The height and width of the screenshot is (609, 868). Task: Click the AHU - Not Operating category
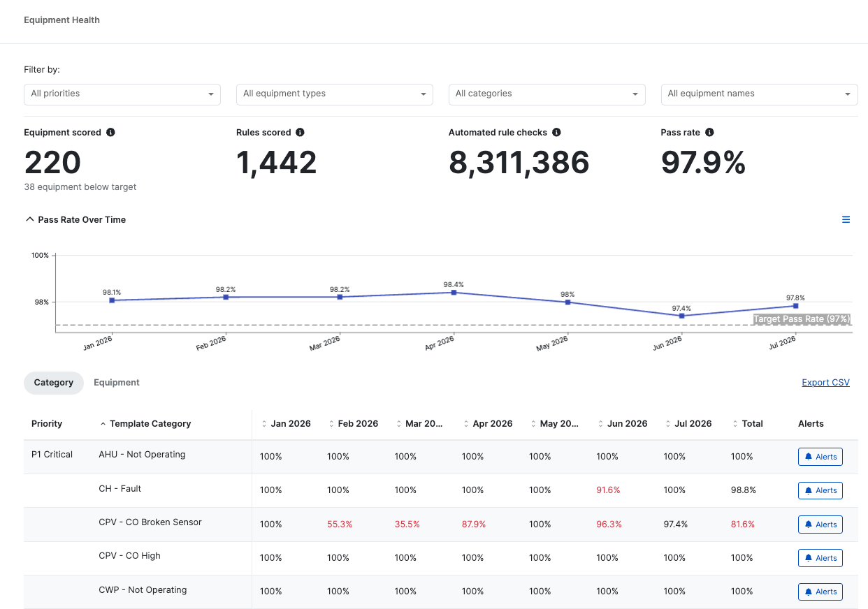pos(143,455)
